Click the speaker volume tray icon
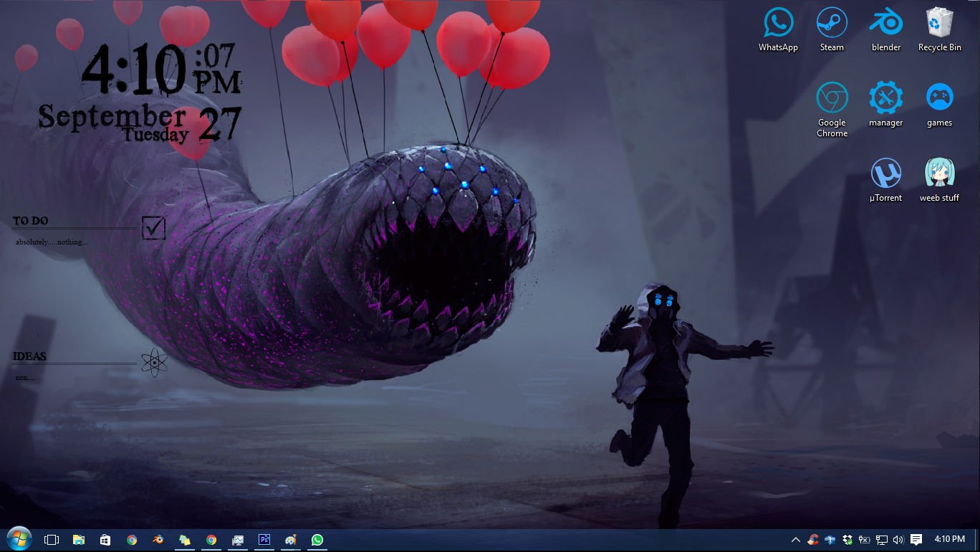Screen dimensions: 980x552 point(898,540)
